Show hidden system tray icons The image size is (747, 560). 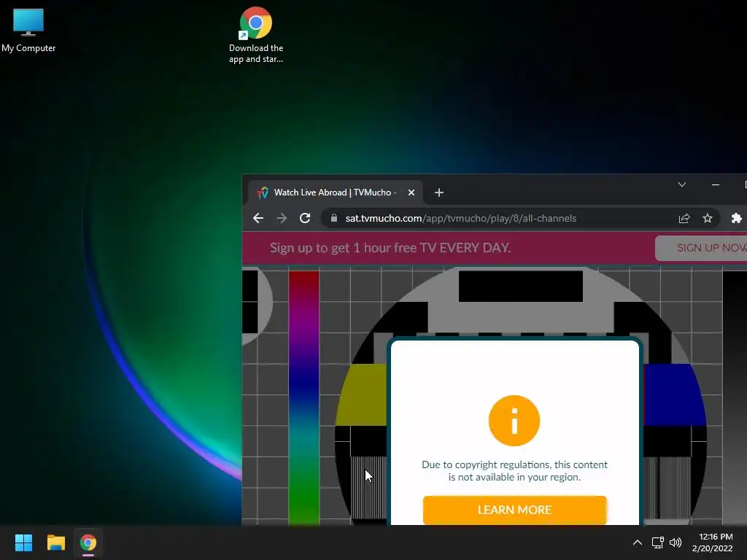point(637,542)
